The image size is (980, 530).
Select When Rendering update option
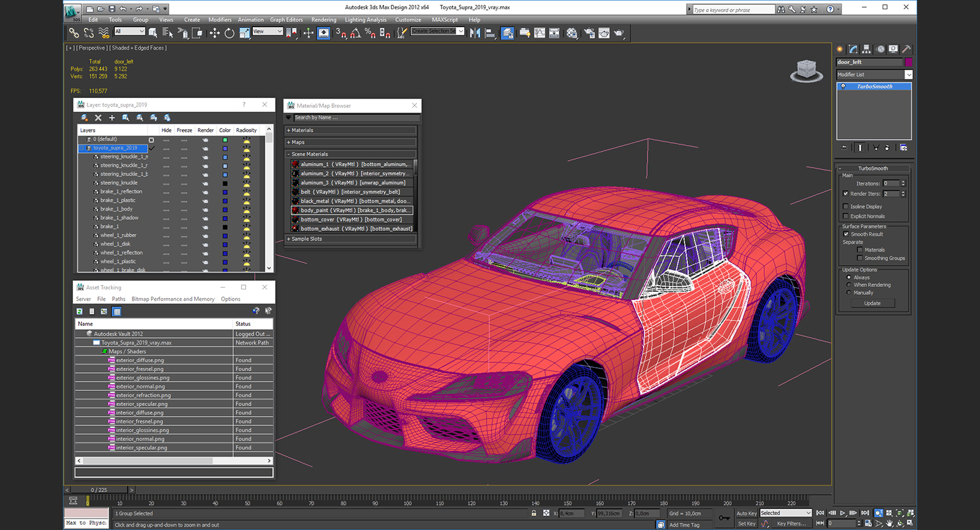(849, 285)
